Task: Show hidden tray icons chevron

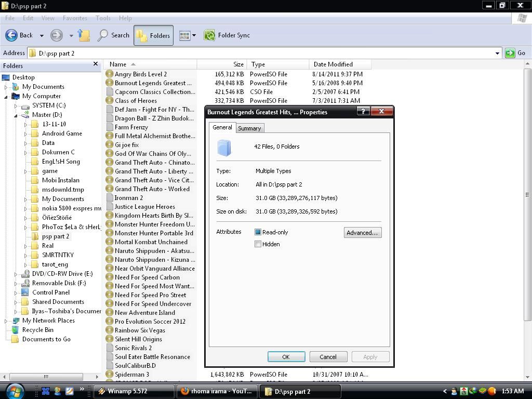Action: point(445,391)
